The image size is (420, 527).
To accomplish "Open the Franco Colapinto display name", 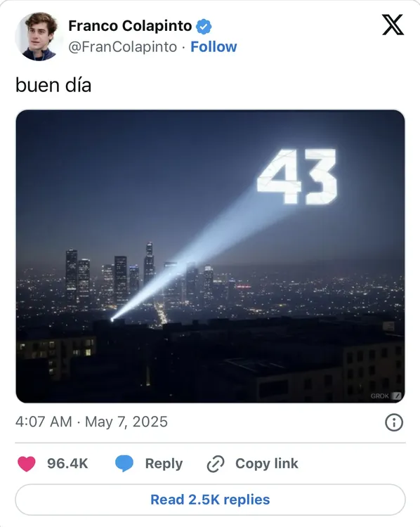I will click(130, 26).
